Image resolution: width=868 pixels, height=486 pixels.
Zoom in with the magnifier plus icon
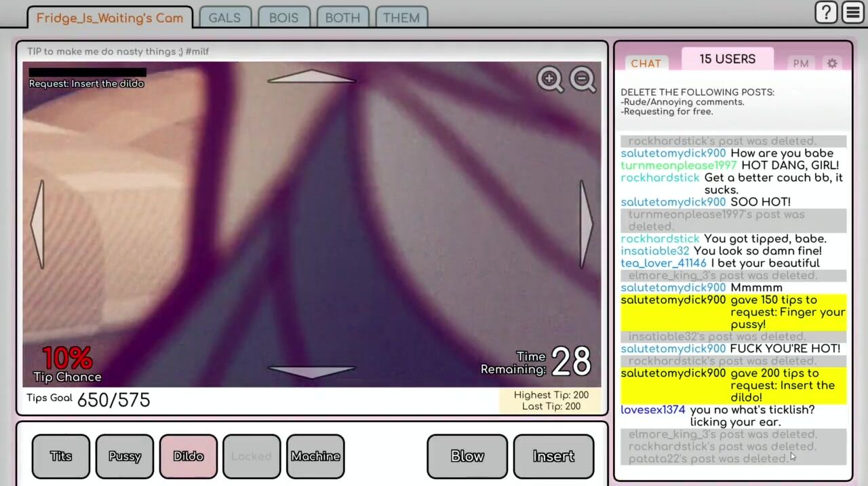coord(550,79)
